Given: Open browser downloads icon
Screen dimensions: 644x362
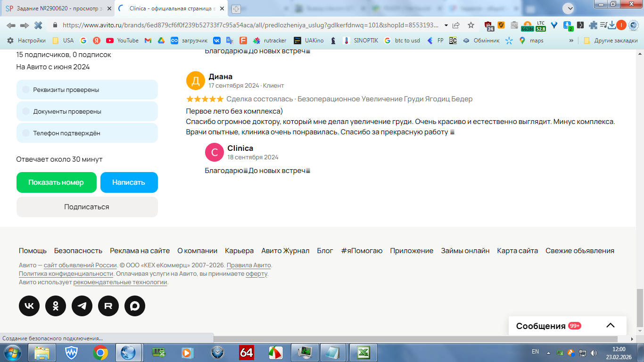Looking at the screenshot, I should click(x=611, y=25).
